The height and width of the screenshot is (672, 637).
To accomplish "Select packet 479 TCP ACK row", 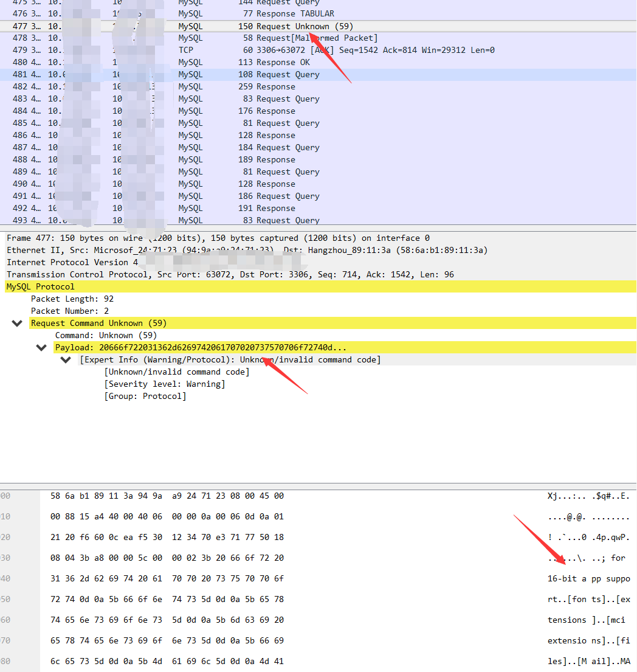I will (318, 50).
